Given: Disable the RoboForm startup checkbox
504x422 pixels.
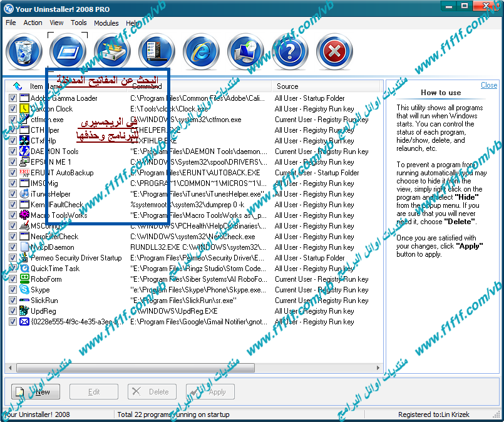Looking at the screenshot, I should tap(13, 279).
